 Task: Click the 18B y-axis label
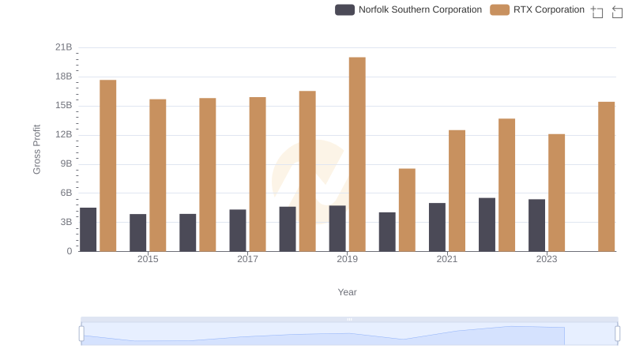pyautogui.click(x=64, y=77)
